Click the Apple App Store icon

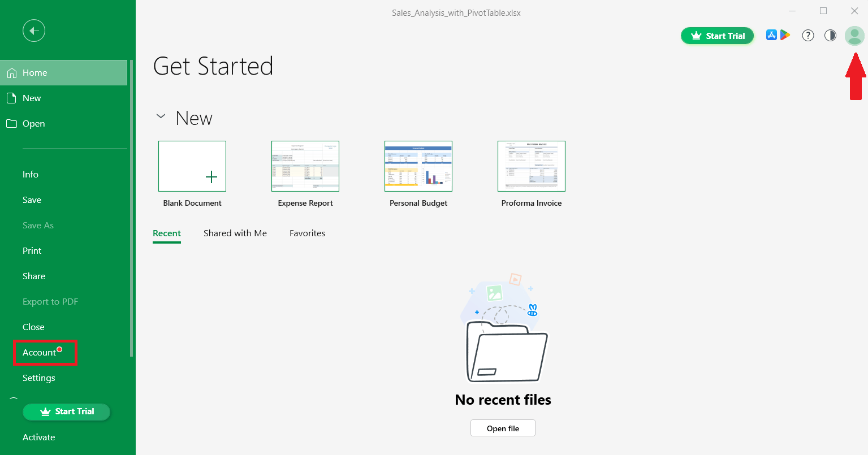tap(771, 35)
